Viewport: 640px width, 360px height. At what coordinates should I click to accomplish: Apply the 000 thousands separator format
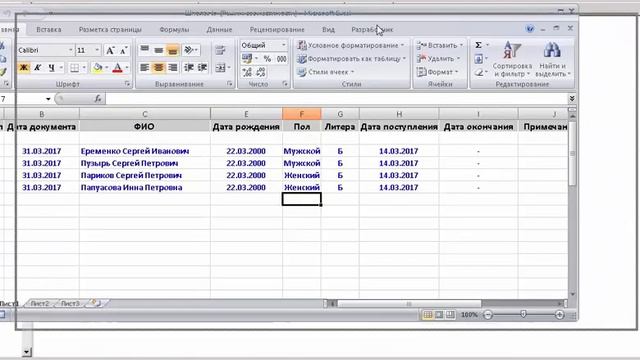tap(281, 59)
